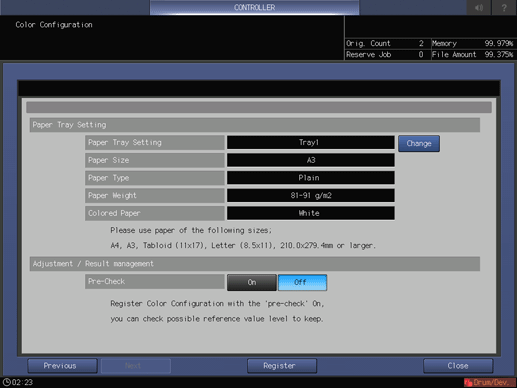This screenshot has width=517, height=388.
Task: Click the Paper Type label
Action: (155, 178)
